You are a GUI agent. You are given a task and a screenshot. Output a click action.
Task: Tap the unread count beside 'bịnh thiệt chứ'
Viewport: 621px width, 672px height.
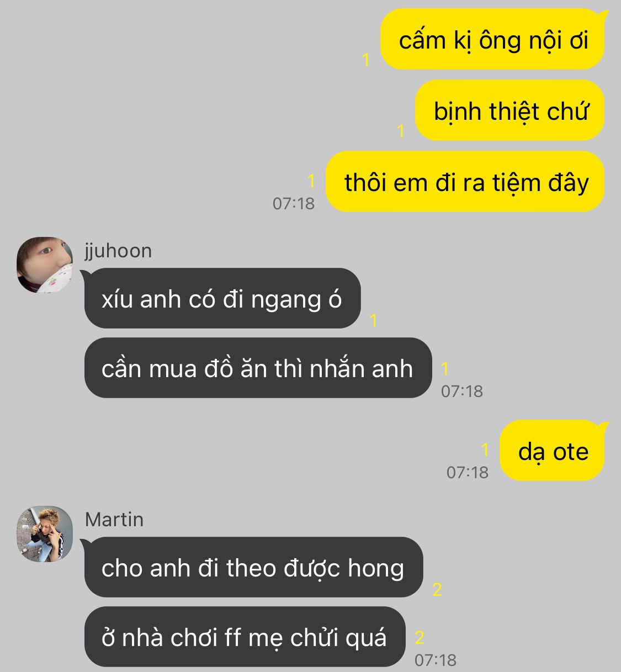[401, 131]
